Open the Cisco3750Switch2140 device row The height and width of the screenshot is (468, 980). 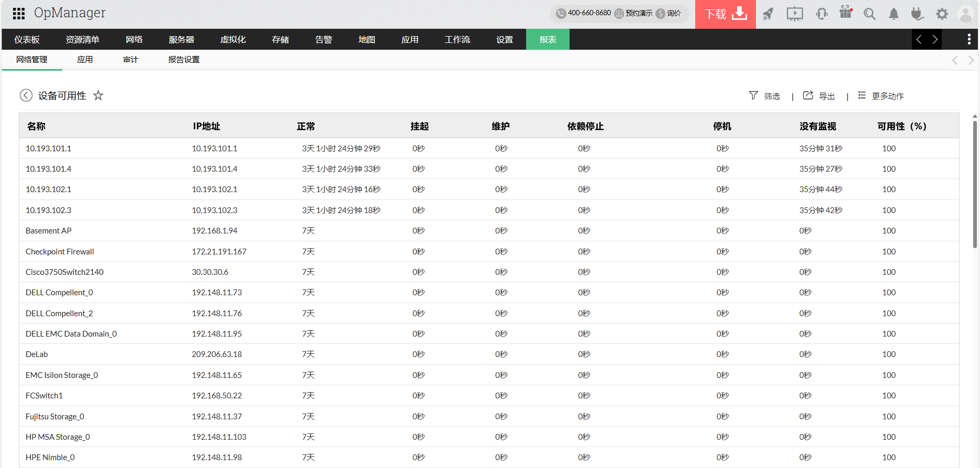489,272
